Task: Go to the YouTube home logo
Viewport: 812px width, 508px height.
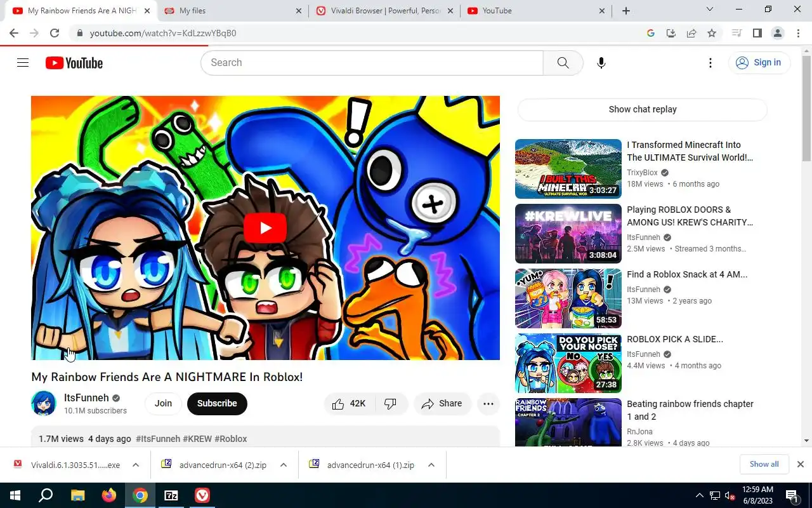Action: coord(74,63)
